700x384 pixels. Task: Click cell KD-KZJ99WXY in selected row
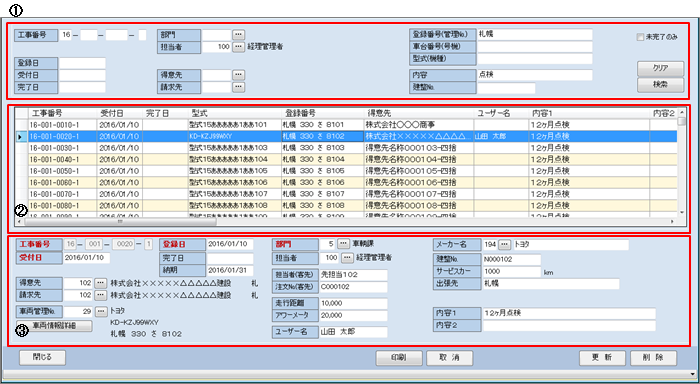pos(235,136)
